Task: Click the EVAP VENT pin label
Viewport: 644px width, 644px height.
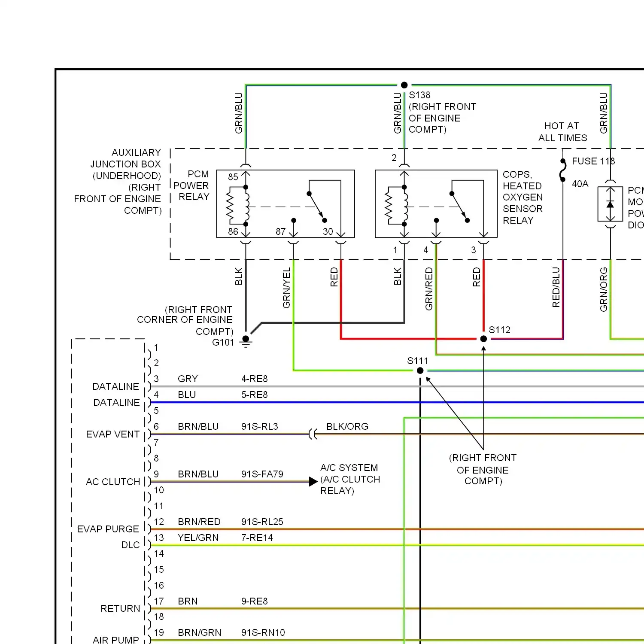Action: click(x=113, y=434)
